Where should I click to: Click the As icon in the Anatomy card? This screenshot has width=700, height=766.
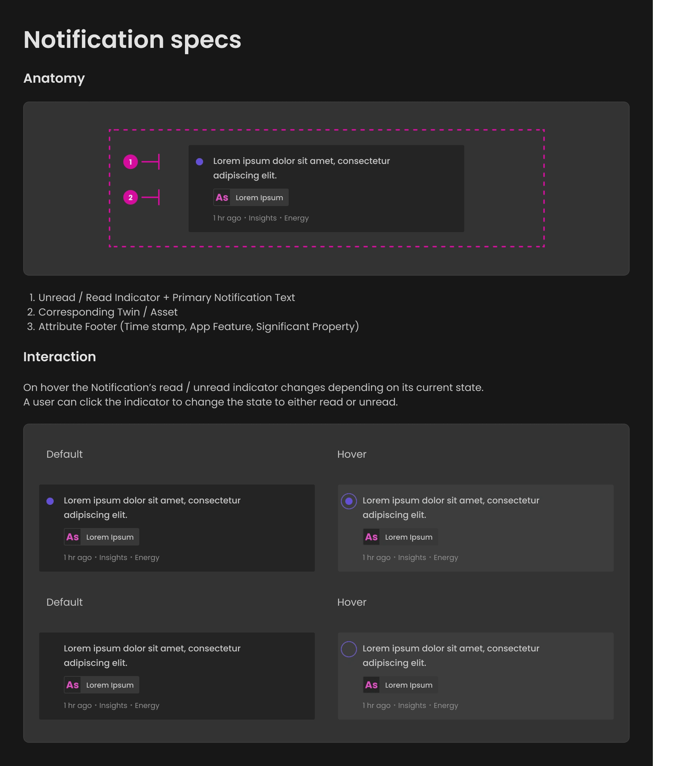(x=222, y=198)
